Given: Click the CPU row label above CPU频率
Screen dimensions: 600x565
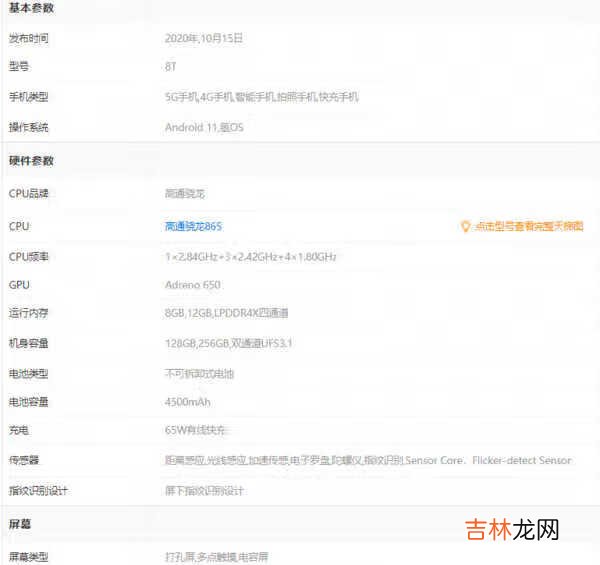Looking at the screenshot, I should [x=19, y=226].
